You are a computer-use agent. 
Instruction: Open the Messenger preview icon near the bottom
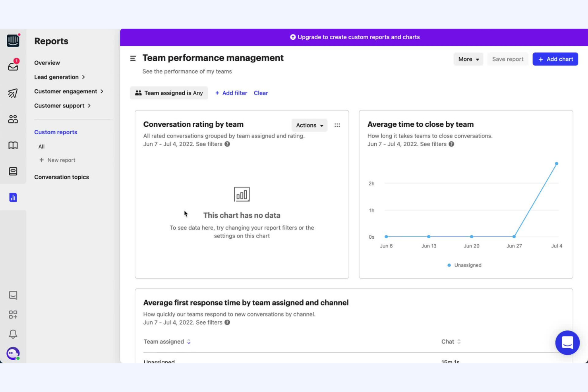coord(13,295)
